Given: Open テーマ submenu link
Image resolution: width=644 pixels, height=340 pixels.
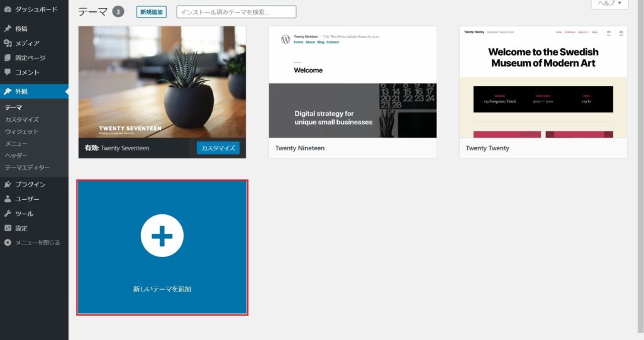Looking at the screenshot, I should click(x=14, y=107).
